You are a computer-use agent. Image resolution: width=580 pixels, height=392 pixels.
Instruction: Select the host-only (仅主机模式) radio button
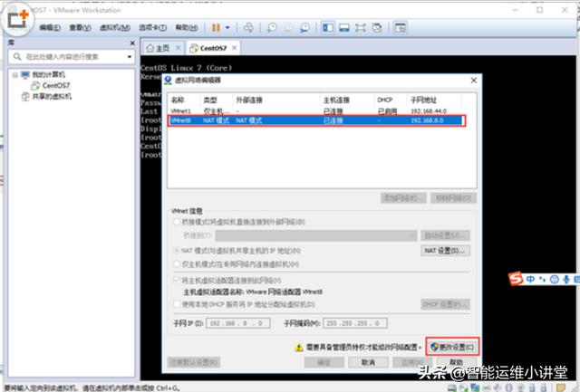point(177,264)
